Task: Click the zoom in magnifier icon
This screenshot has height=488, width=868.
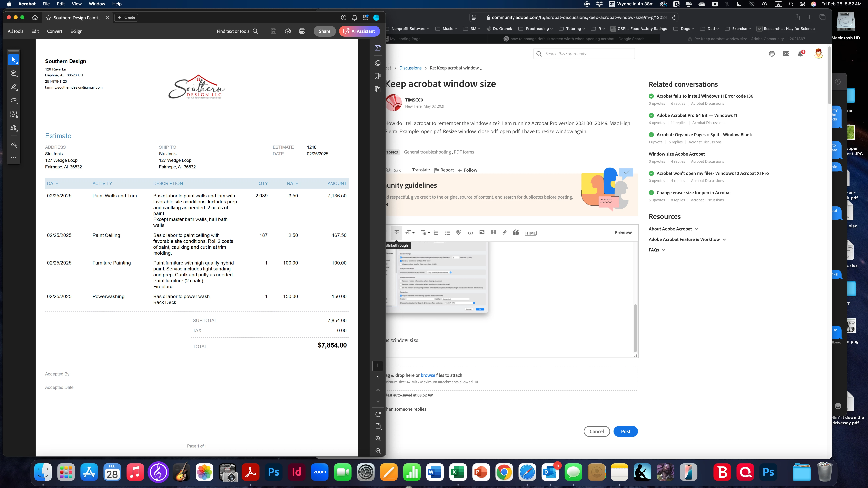Action: click(x=378, y=439)
